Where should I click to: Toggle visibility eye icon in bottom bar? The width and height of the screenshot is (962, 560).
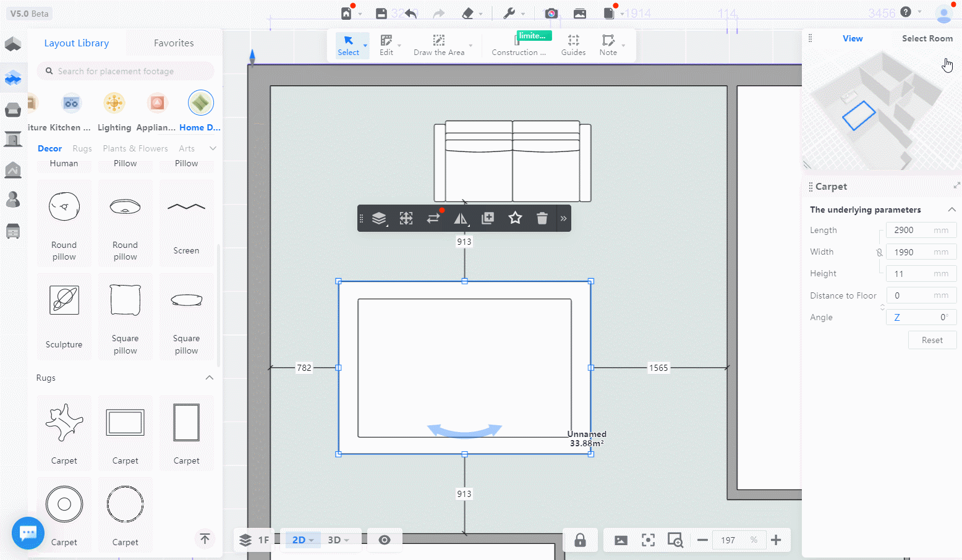tap(385, 540)
